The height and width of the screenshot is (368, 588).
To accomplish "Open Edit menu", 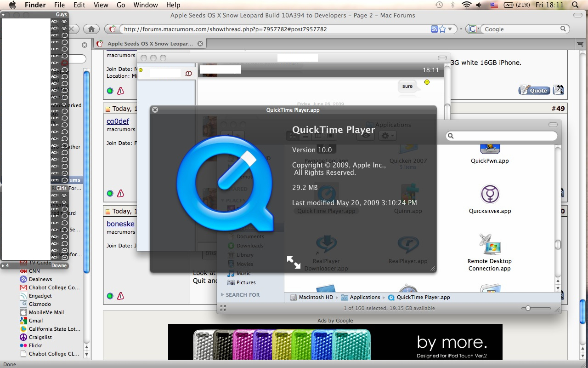I will [79, 5].
